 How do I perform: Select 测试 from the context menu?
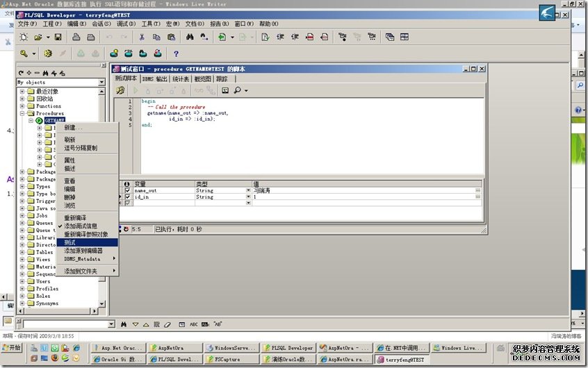click(x=70, y=242)
